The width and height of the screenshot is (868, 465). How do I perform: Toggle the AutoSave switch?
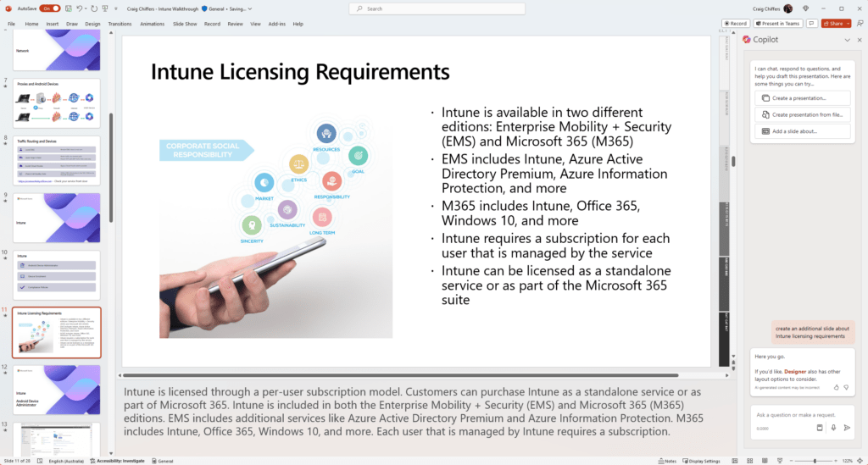[50, 8]
